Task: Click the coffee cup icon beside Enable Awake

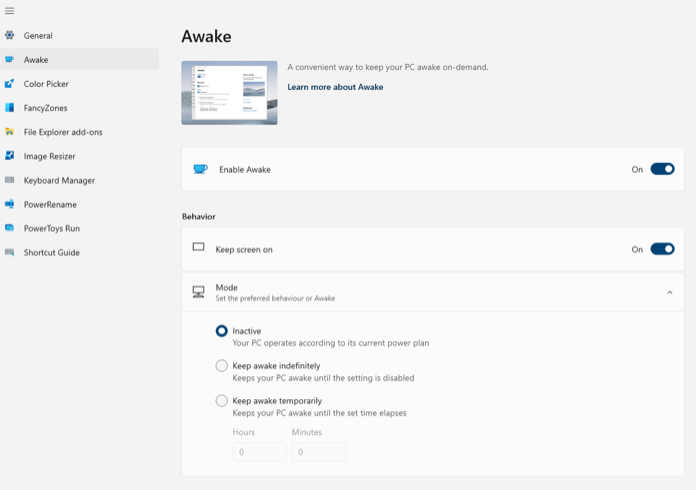Action: (200, 169)
